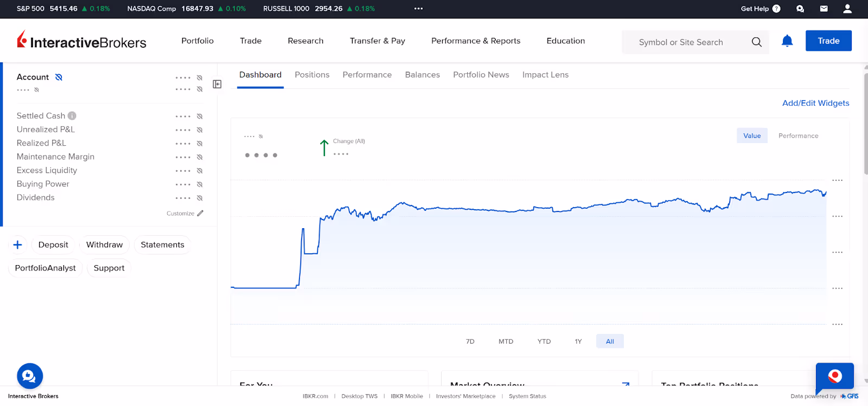Switch to the Balances tab
This screenshot has height=406, width=868.
pyautogui.click(x=423, y=75)
